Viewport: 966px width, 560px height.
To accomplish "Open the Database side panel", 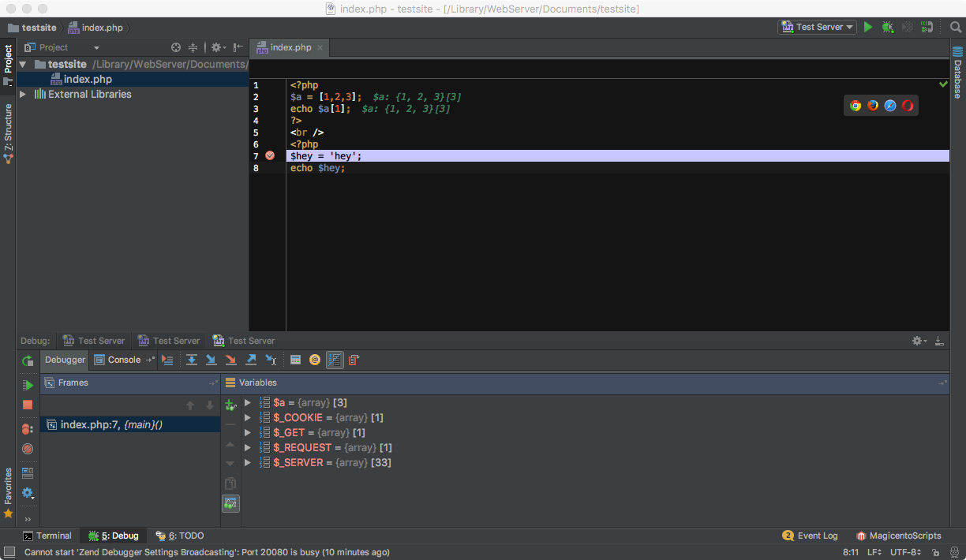I will click(957, 77).
